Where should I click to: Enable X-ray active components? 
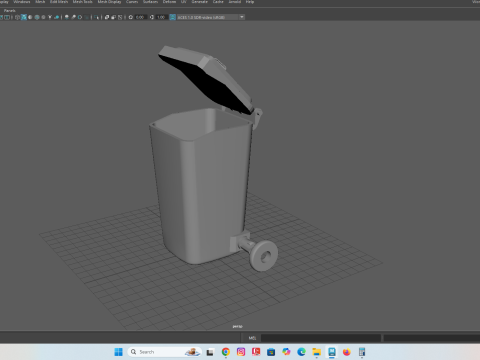(113, 17)
